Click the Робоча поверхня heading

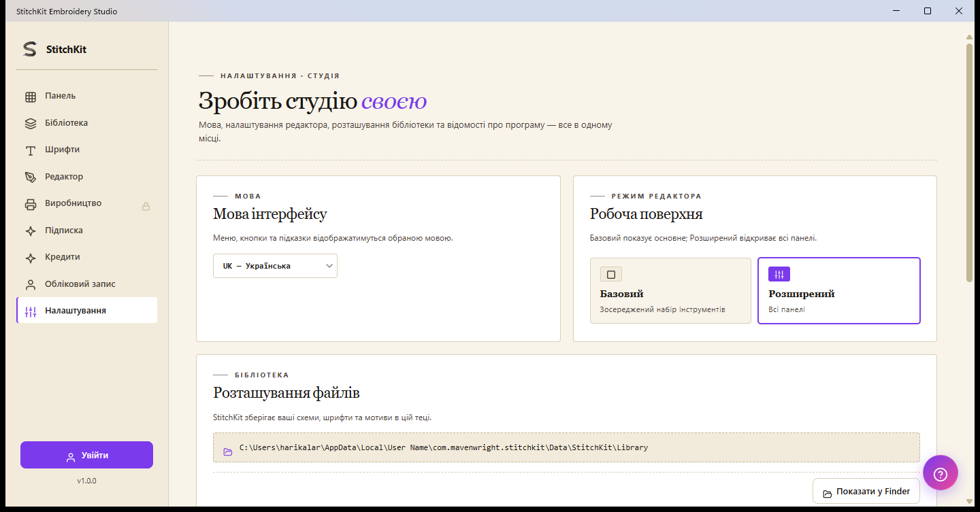pos(647,214)
